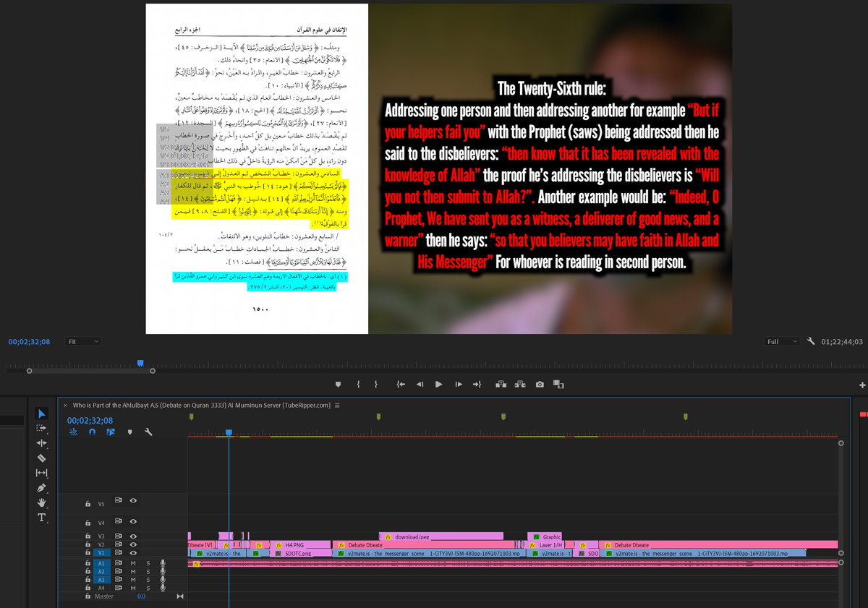
Task: Open the Full playback resolution dropdown
Action: pos(783,341)
